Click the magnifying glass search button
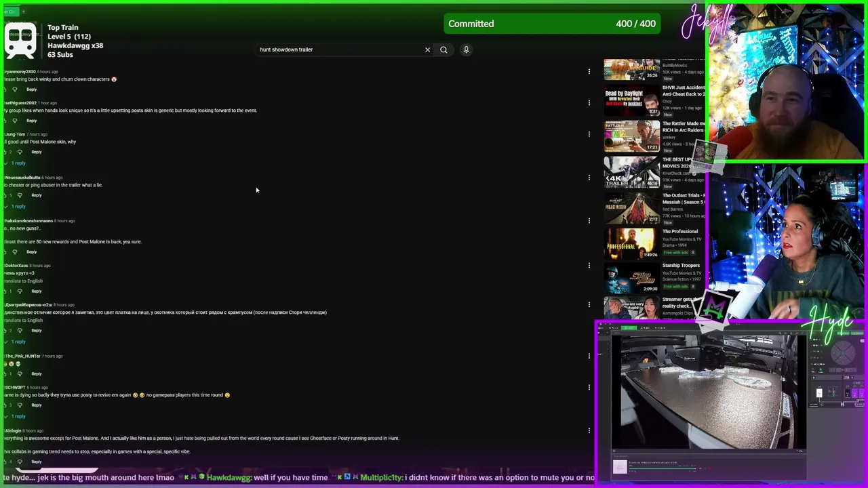Viewport: 868px width, 488px height. pos(443,49)
